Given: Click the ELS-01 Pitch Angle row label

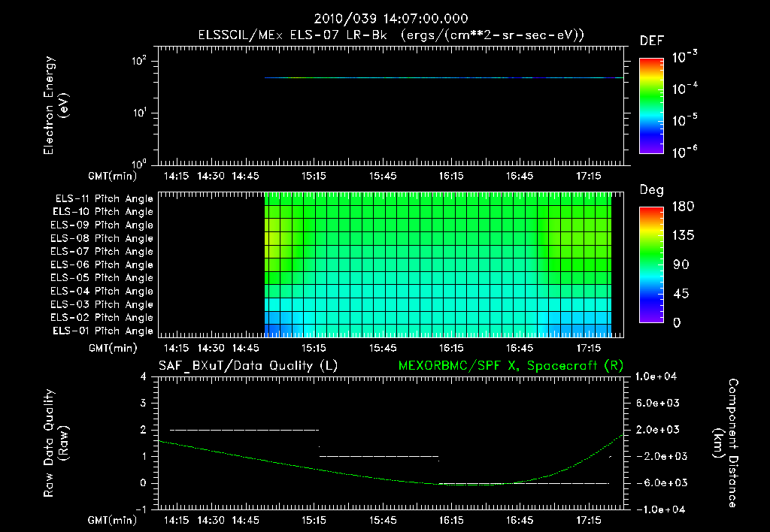Looking at the screenshot, I should click(x=103, y=331).
